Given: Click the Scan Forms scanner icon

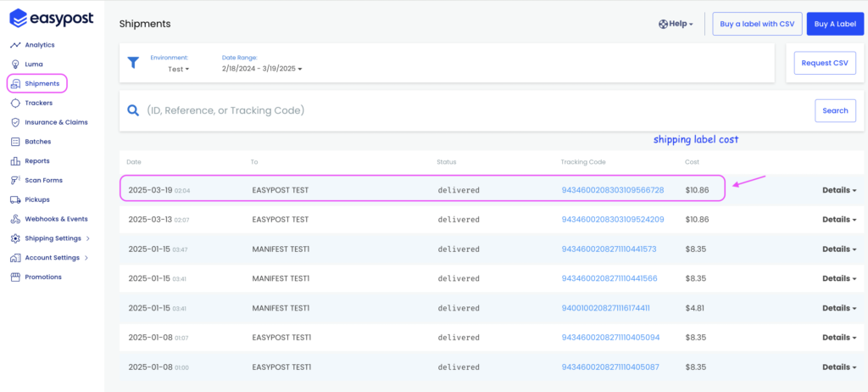Looking at the screenshot, I should click(x=15, y=180).
